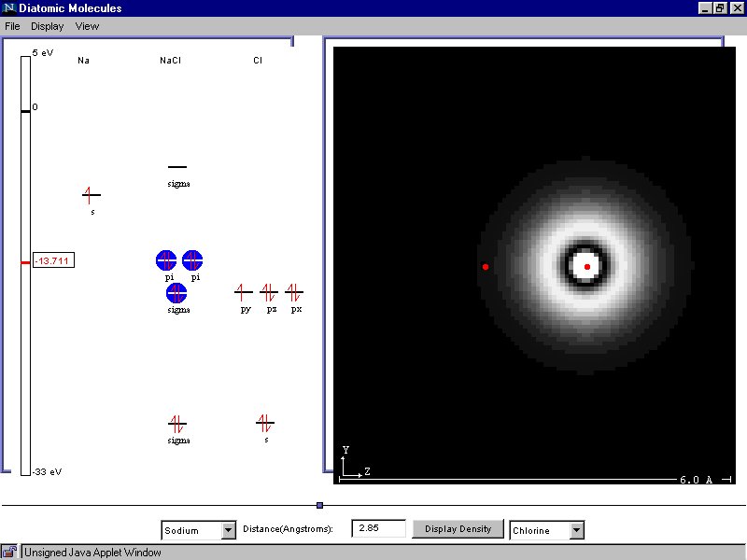The width and height of the screenshot is (747, 560).
Task: Select the Cl py orbital level
Action: [x=244, y=292]
